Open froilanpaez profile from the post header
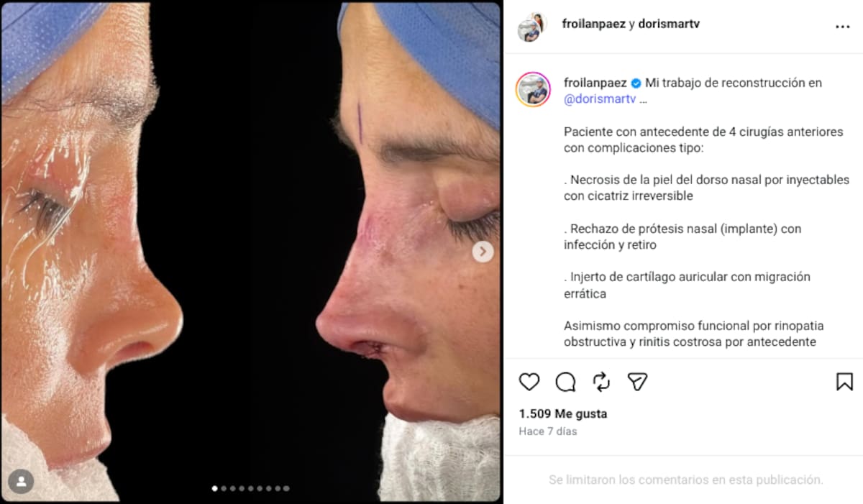Viewport: 863px width, 504px height. (593, 24)
